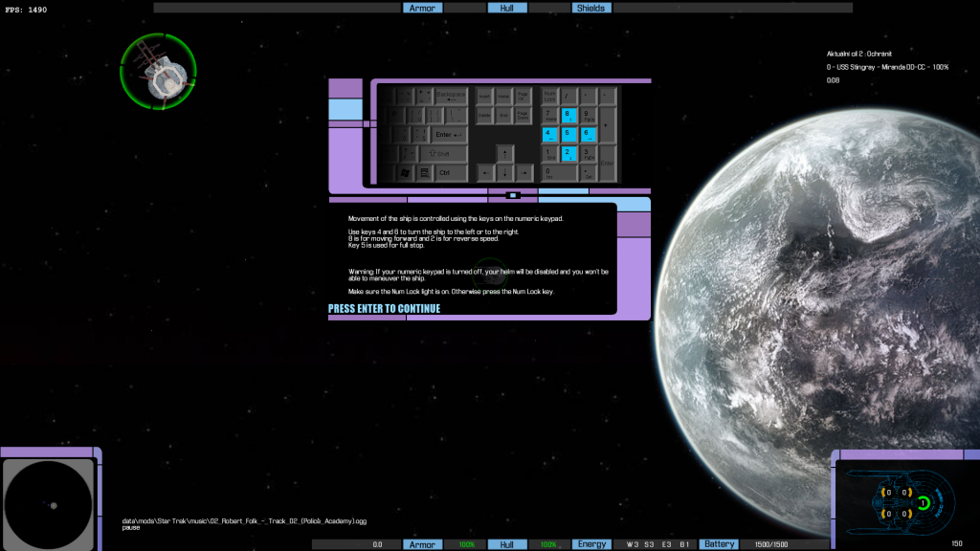Image resolution: width=980 pixels, height=551 pixels.
Task: Click the 0.0 speed readout
Action: tap(377, 544)
